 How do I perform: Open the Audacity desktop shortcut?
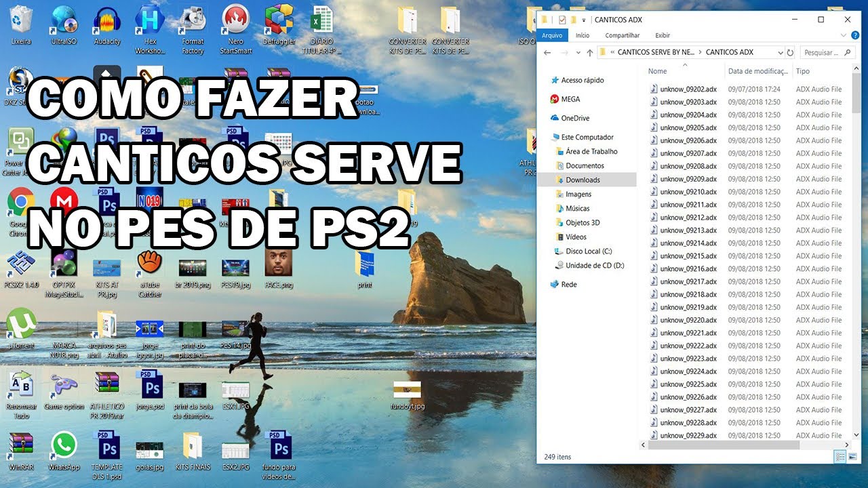click(x=107, y=26)
